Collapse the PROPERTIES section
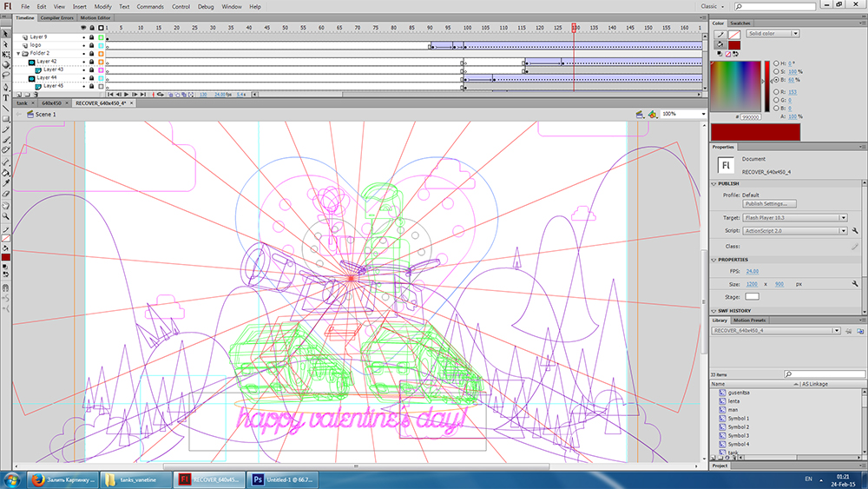The width and height of the screenshot is (868, 489). (x=713, y=260)
